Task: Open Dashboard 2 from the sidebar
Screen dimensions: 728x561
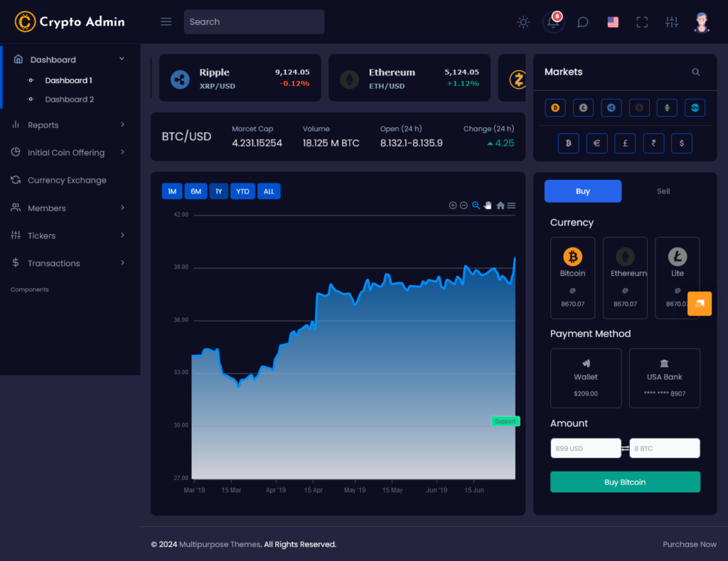Action: 70,99
